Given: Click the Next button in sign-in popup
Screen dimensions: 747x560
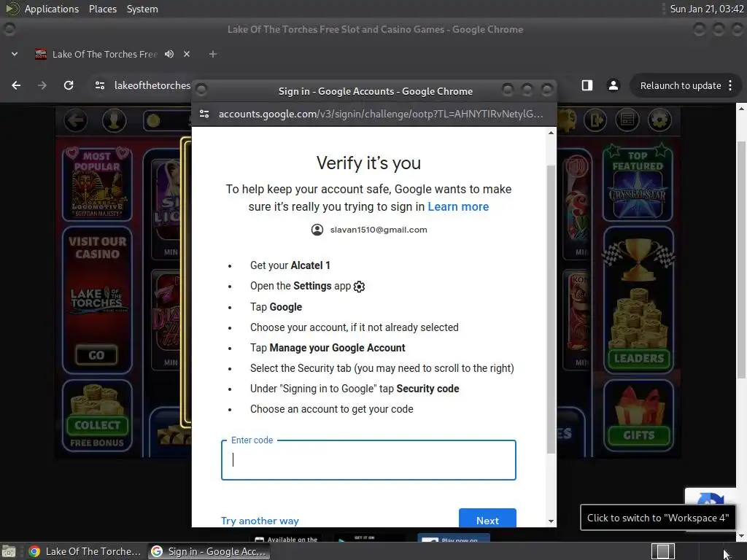Looking at the screenshot, I should coord(487,518).
